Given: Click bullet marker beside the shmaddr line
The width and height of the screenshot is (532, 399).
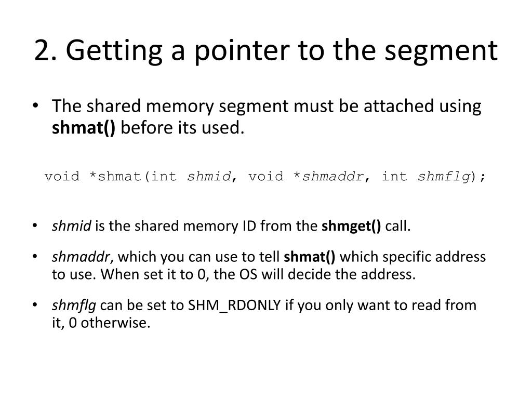Looking at the screenshot, I should coord(35,257).
